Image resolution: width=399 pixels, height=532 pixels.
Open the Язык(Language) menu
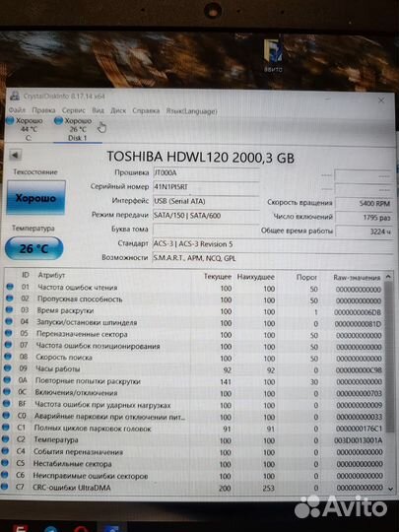pyautogui.click(x=191, y=111)
